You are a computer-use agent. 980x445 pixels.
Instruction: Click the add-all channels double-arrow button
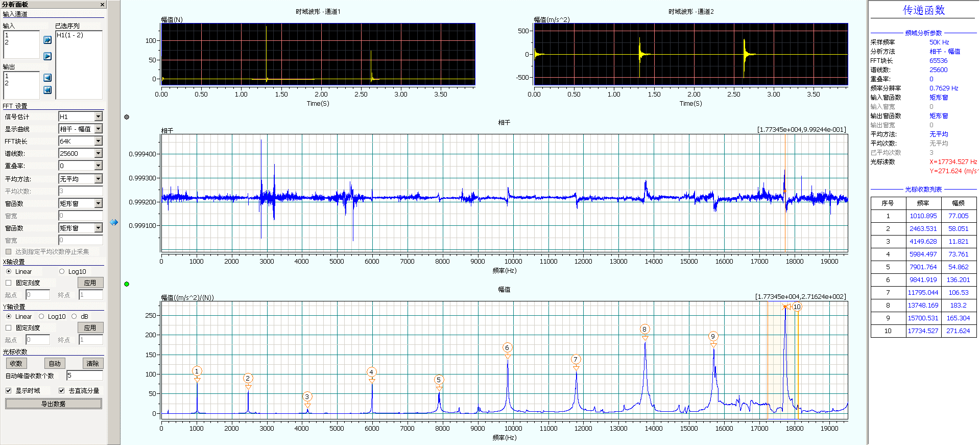tap(47, 40)
